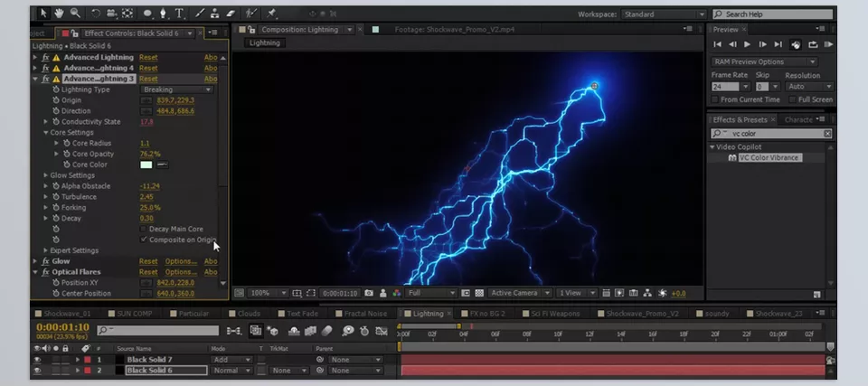Enable From Current Time checkbox
868x386 pixels.
pyautogui.click(x=714, y=99)
